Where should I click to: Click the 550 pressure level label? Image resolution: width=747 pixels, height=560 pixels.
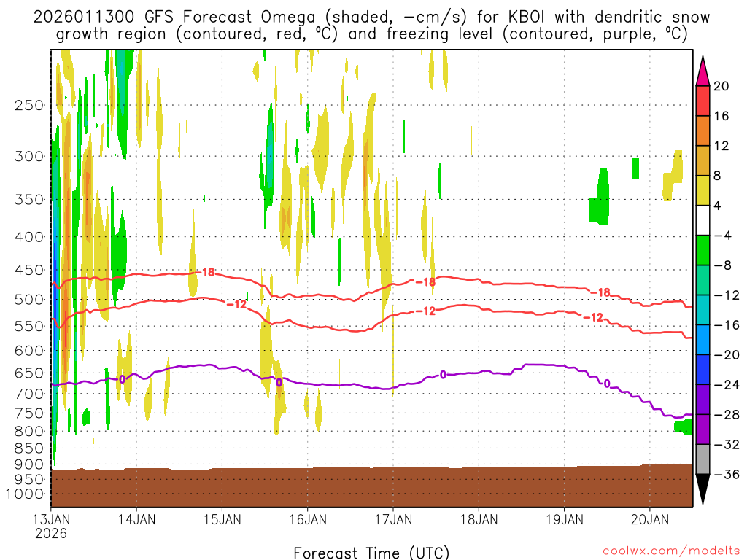(29, 326)
